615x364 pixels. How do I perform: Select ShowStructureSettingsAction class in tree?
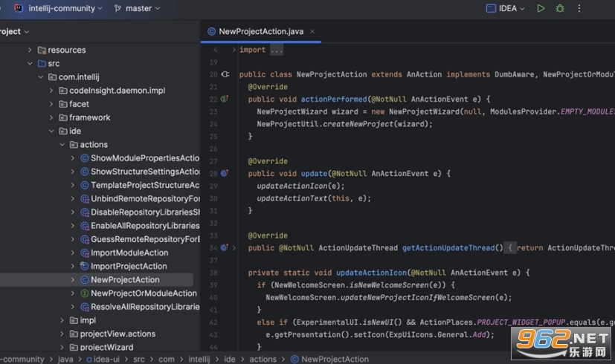click(x=145, y=172)
